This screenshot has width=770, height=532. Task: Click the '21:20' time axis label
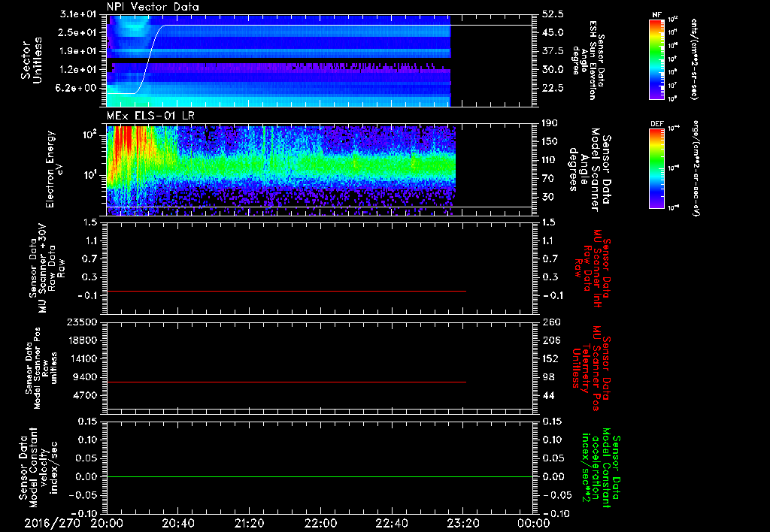coord(249,523)
